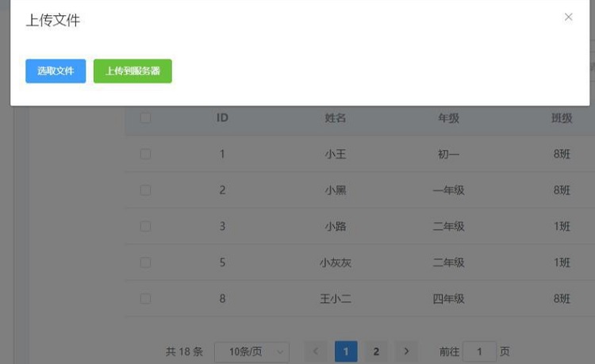Click the ID cell 5
This screenshot has width=595, height=364.
click(222, 262)
